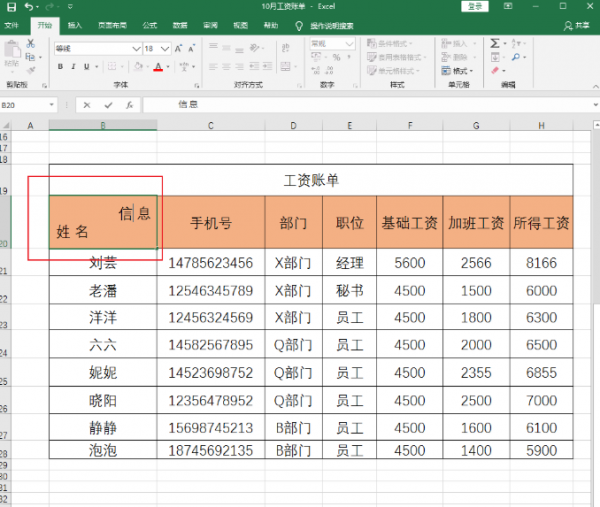Click the AutoSum sigma icon
Viewport: 600px width, 507px height.
pyautogui.click(x=495, y=43)
